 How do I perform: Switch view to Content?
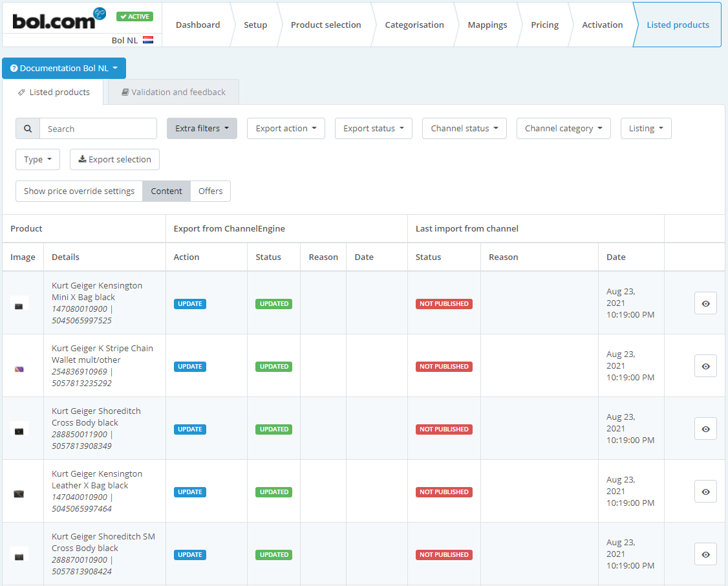[x=167, y=191]
